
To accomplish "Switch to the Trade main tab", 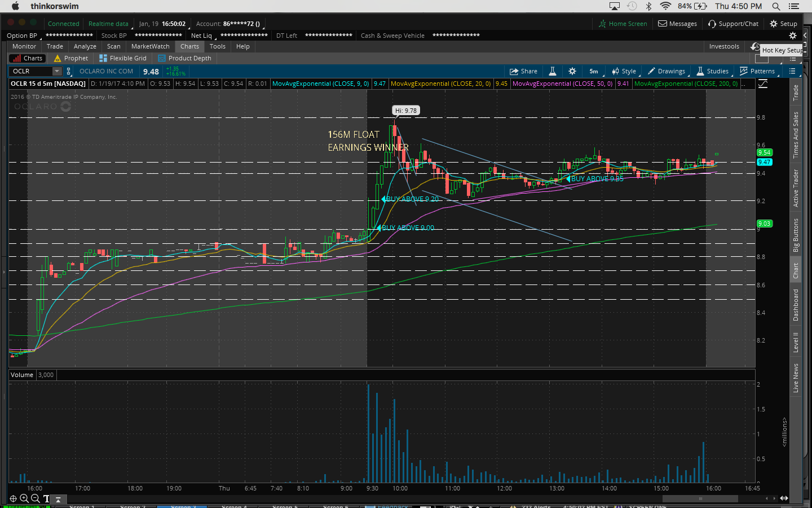I will [55, 46].
